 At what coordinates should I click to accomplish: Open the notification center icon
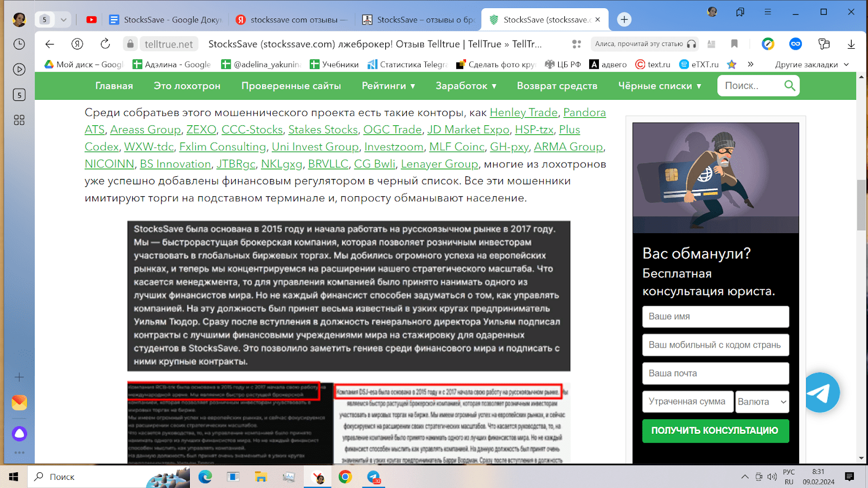coord(850,477)
